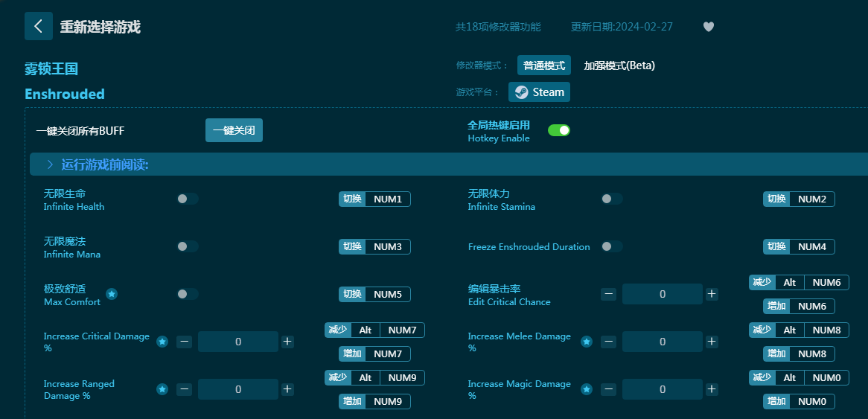The image size is (868, 419).
Task: Click Increase Ranged Damage value field
Action: click(x=238, y=389)
